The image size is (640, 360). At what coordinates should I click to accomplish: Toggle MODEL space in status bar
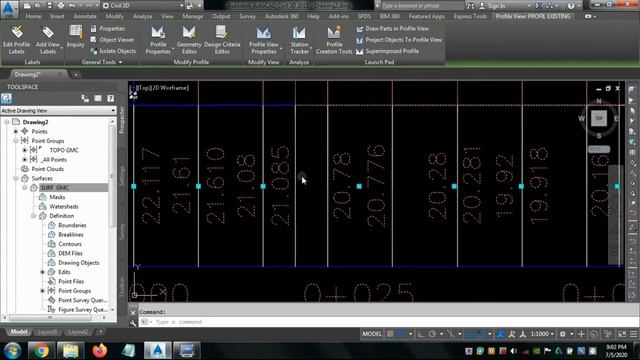372,334
